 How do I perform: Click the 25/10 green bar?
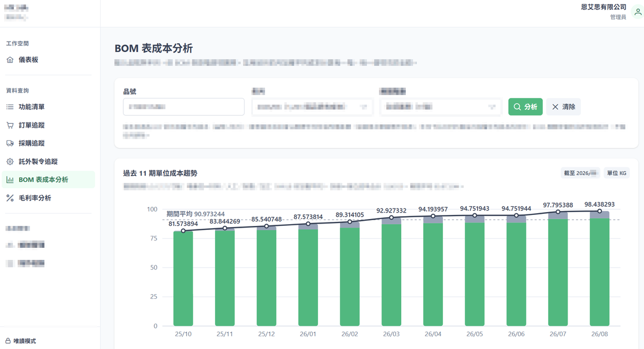183,279
